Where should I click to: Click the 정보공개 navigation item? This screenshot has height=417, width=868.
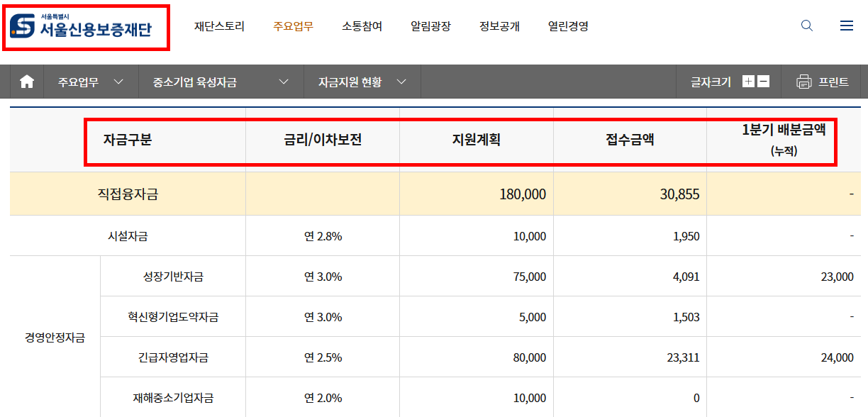[x=499, y=26]
